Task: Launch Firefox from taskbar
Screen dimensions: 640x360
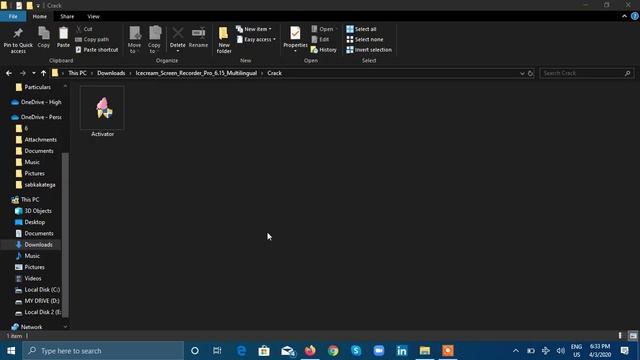Action: [x=310, y=351]
